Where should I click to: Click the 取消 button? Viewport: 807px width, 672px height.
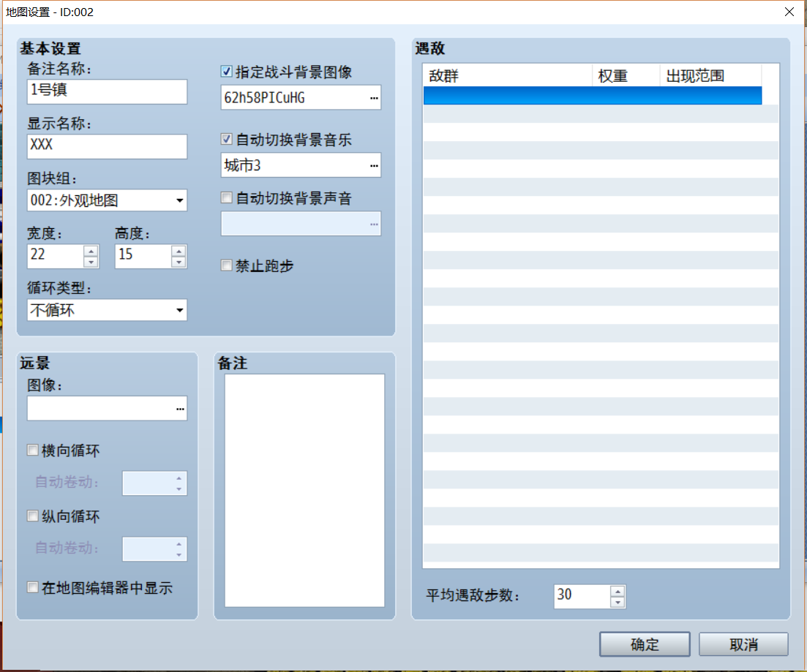[x=743, y=644]
